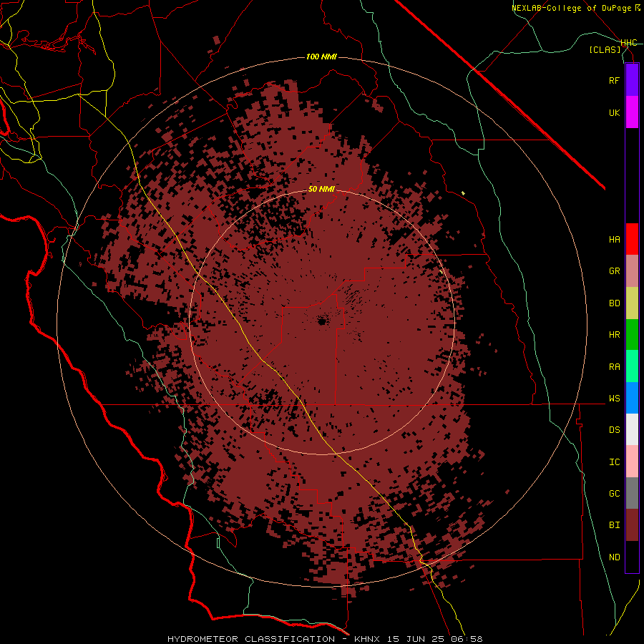
Task: Click the HR green legend swatch
Action: tap(632, 335)
